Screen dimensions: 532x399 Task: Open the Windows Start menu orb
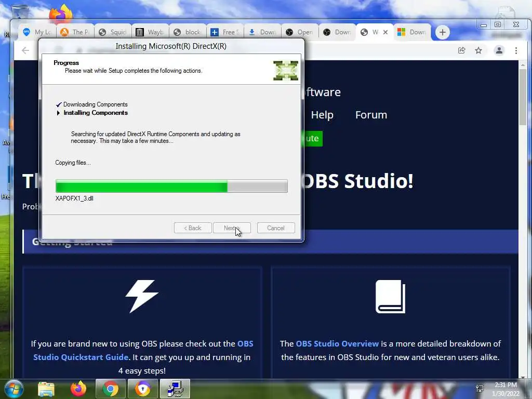[x=14, y=389]
